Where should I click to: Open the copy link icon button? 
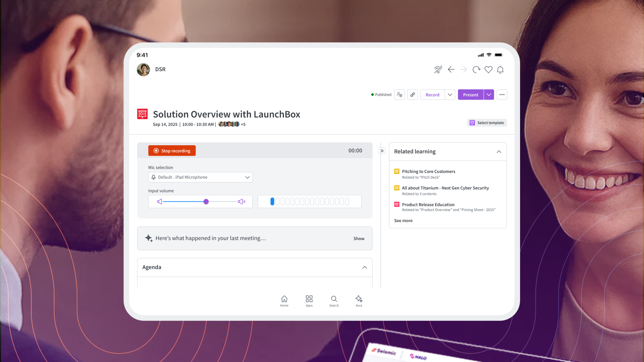click(x=413, y=95)
